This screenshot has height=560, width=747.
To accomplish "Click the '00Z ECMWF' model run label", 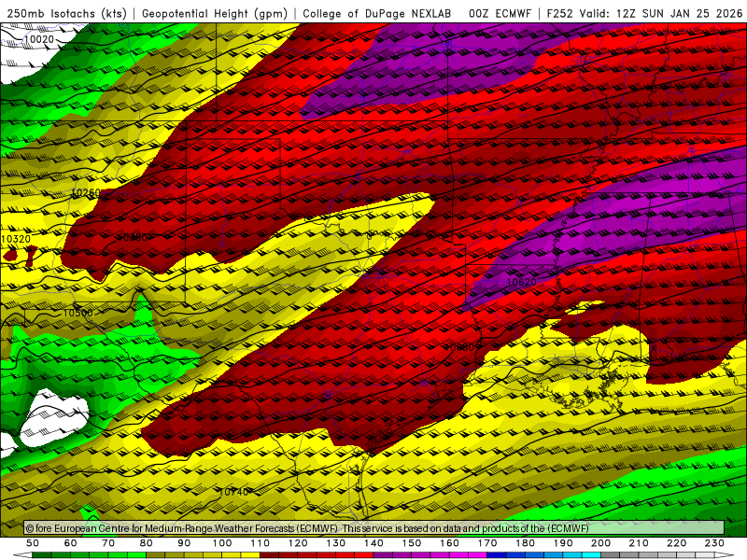I will [500, 14].
